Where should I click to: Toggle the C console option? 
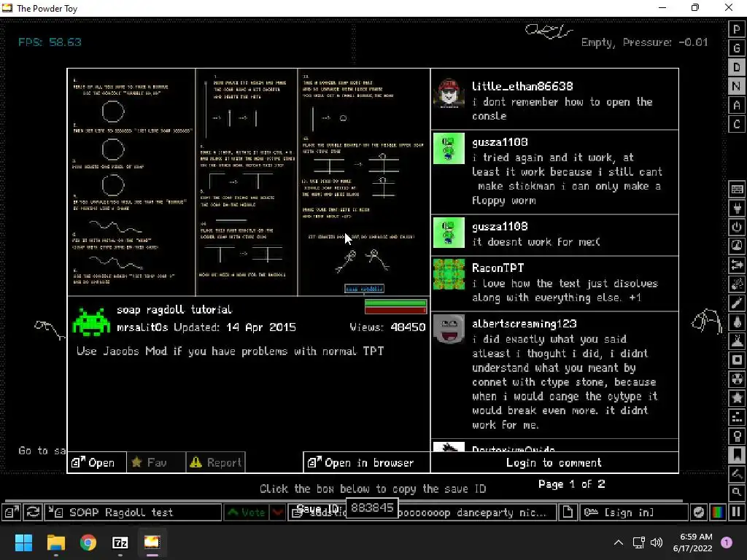click(x=737, y=124)
